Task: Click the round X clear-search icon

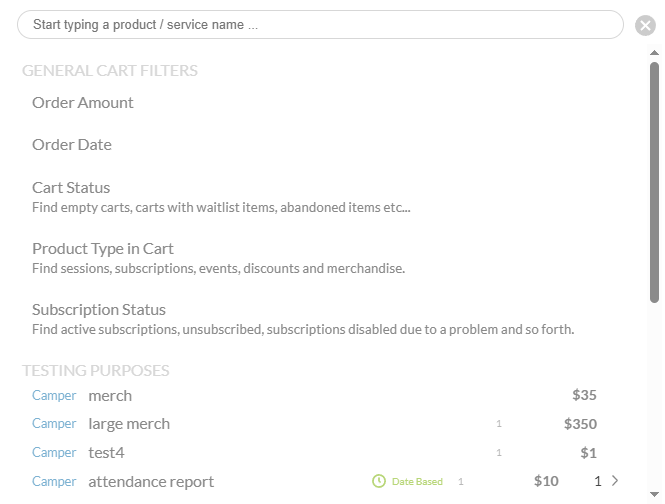Action: [645, 25]
